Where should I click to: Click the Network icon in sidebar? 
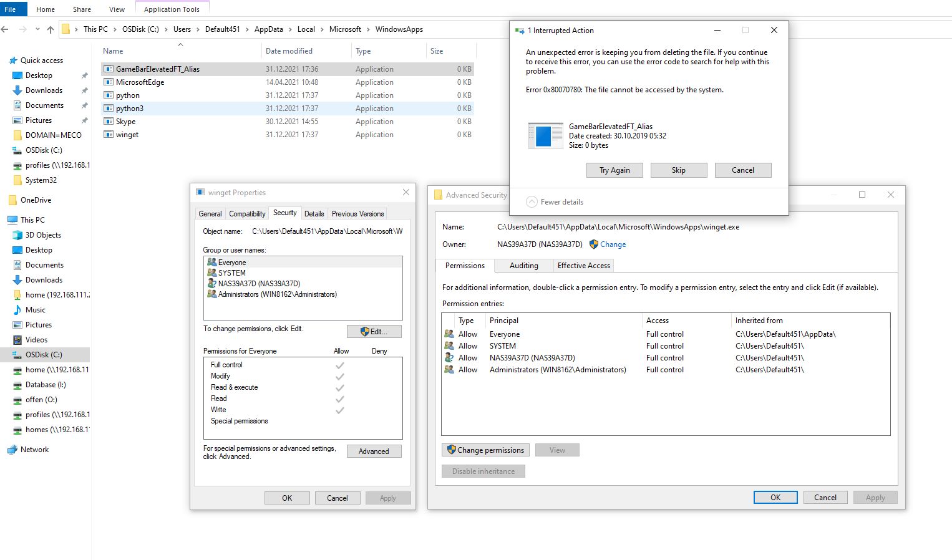pyautogui.click(x=12, y=450)
